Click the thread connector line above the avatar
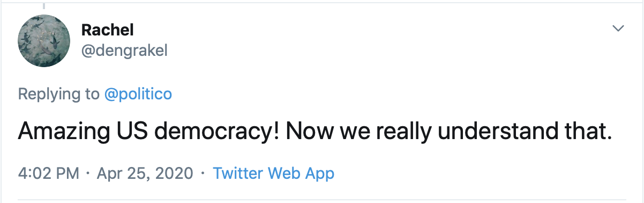The width and height of the screenshot is (644, 203). point(44,5)
